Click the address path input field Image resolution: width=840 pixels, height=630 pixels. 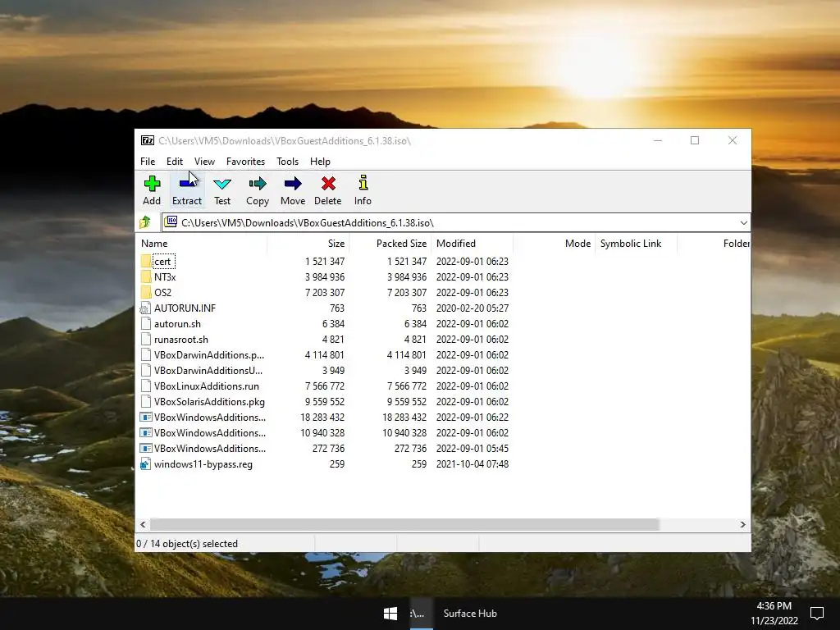(x=450, y=223)
